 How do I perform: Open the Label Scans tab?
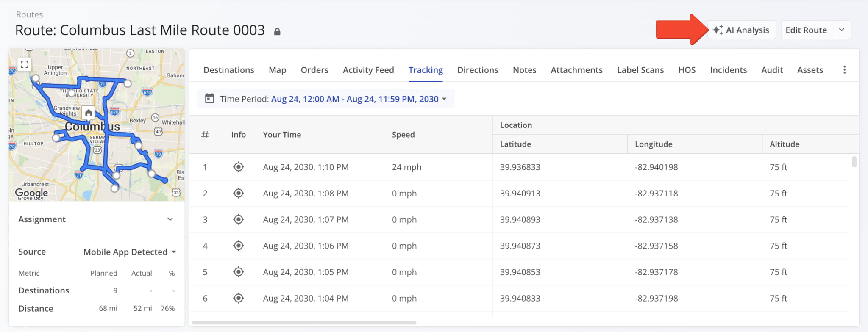[640, 70]
